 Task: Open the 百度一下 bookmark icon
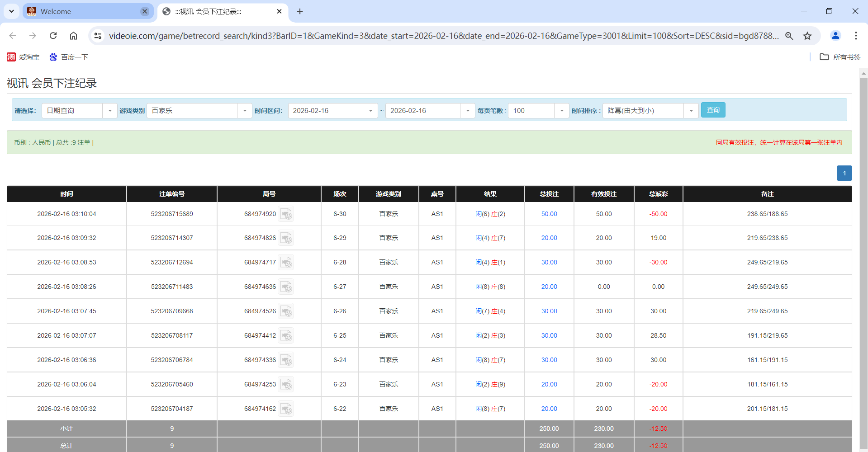tap(53, 57)
